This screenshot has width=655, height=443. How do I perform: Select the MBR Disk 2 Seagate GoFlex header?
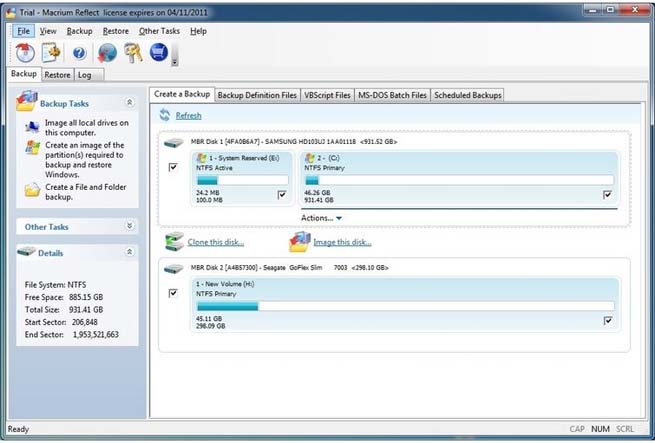click(x=289, y=267)
